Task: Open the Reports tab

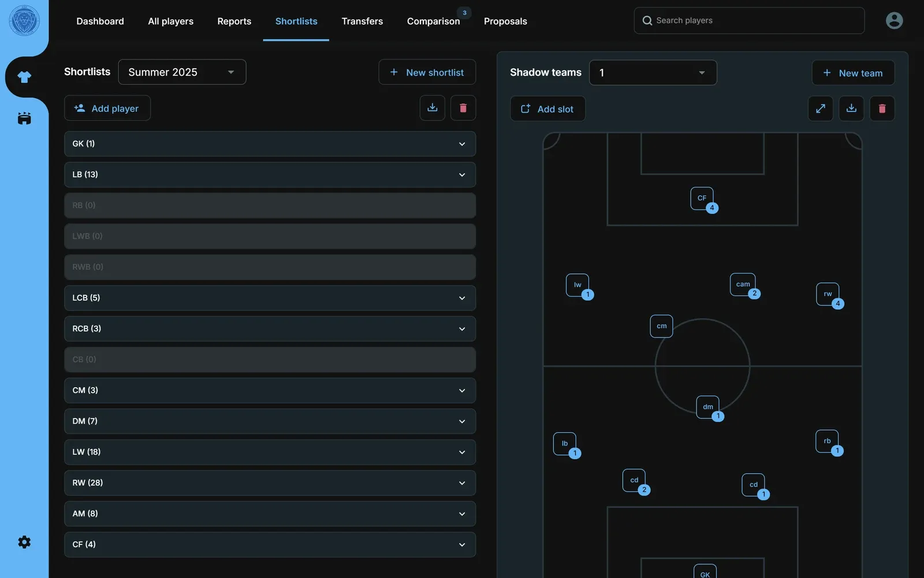Action: 234,21
